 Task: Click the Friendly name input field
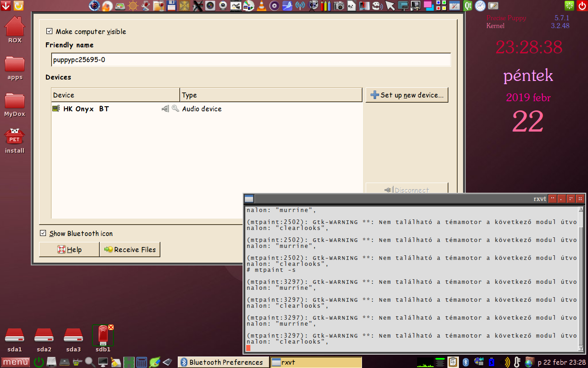(x=251, y=60)
